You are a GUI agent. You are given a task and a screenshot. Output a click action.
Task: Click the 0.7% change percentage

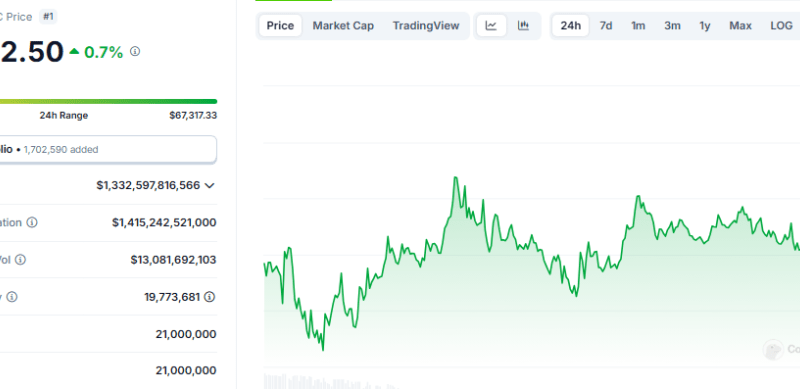tap(104, 52)
